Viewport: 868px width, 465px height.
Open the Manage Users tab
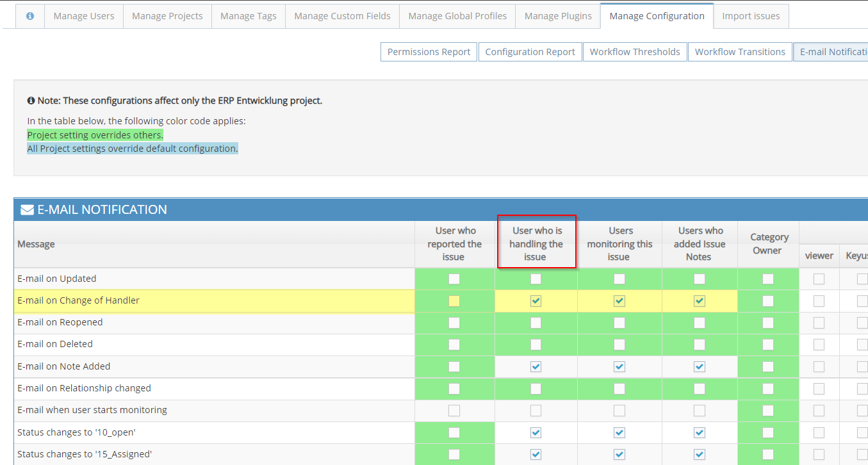84,16
